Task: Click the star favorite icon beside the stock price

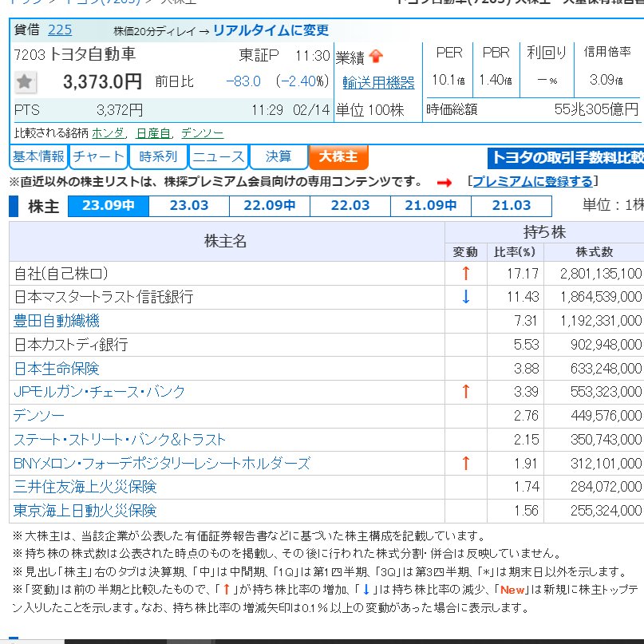Action: (x=26, y=81)
